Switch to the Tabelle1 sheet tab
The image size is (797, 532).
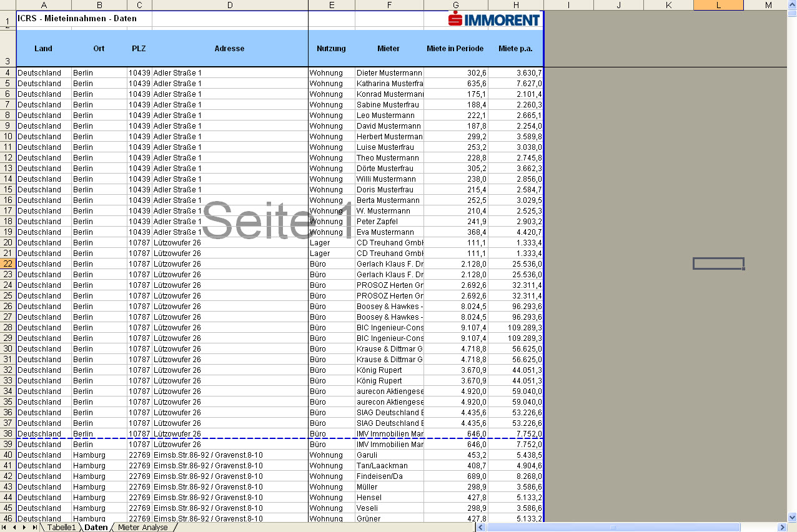pyautogui.click(x=61, y=528)
